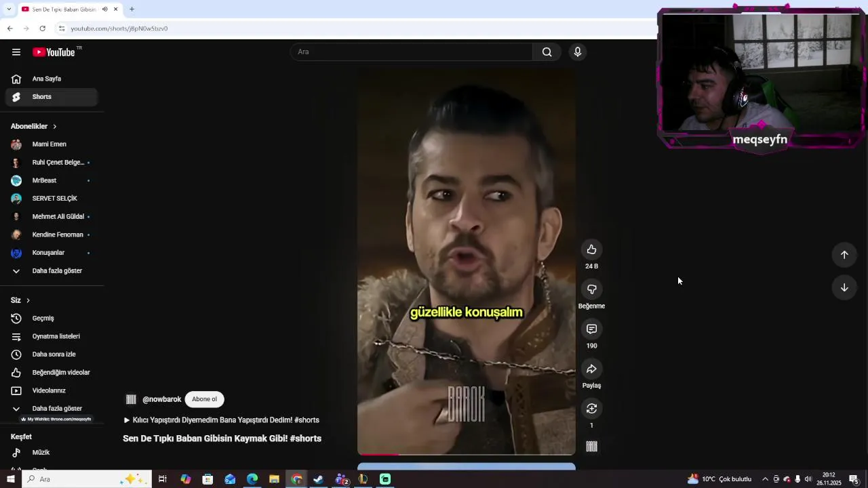
Task: Dislike the short with the thumbs-down icon
Action: coord(591,289)
